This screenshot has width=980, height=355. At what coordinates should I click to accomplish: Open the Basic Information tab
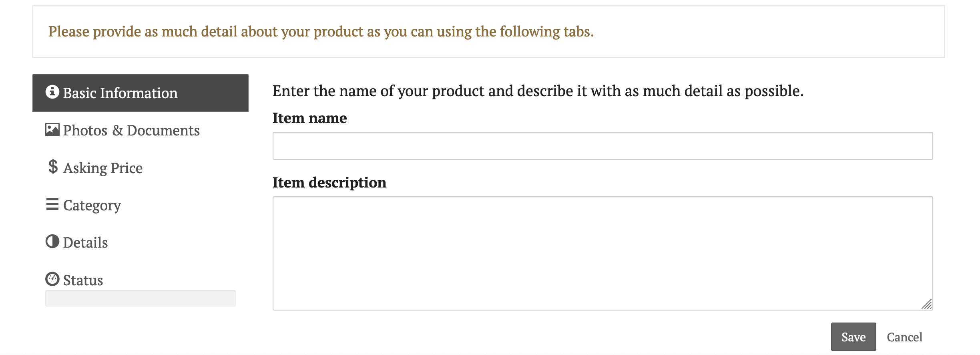(141, 93)
